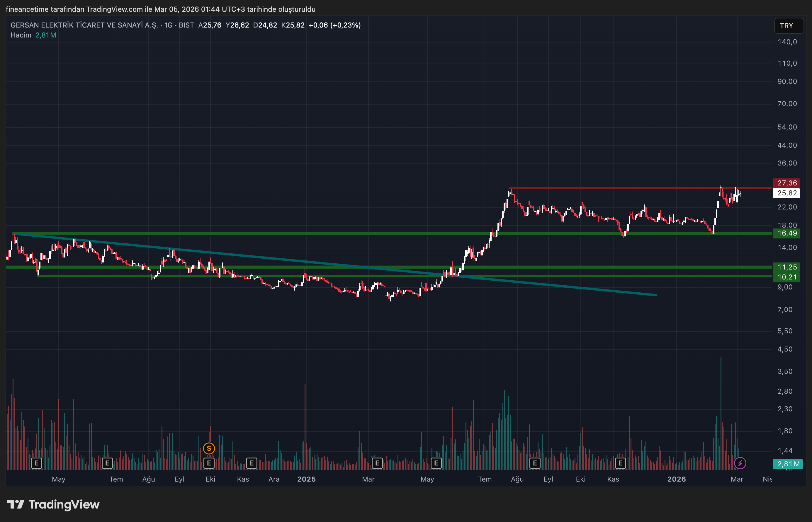This screenshot has height=522, width=812.
Task: Click the earnings marker near May 2025
Action: tap(436, 463)
